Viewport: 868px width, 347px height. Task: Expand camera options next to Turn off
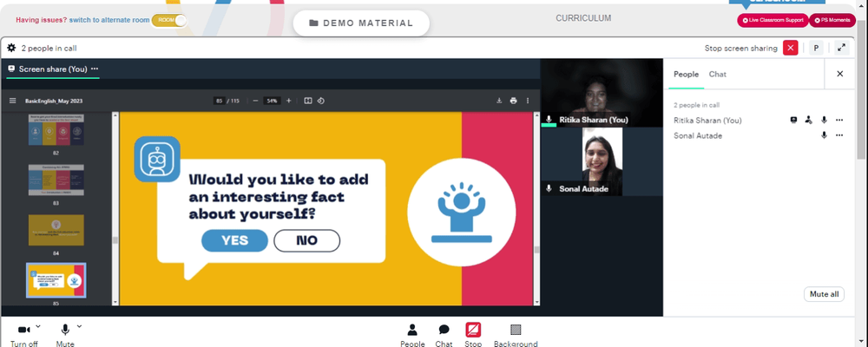click(x=38, y=326)
